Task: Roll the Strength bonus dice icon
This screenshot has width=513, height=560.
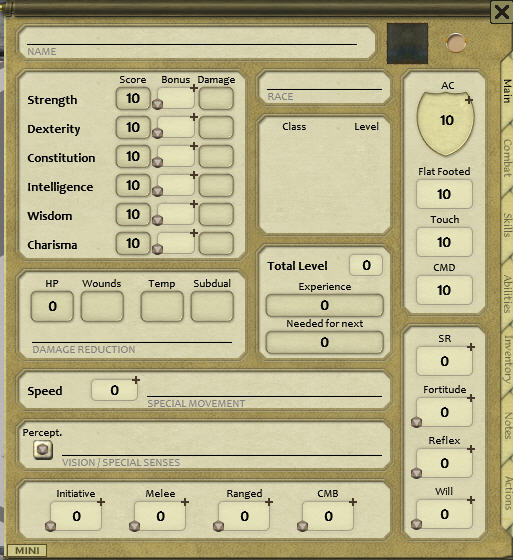Action: pos(158,104)
